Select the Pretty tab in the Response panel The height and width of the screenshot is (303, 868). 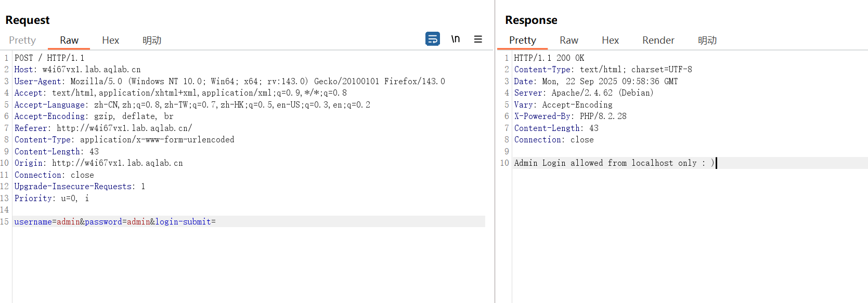(522, 40)
